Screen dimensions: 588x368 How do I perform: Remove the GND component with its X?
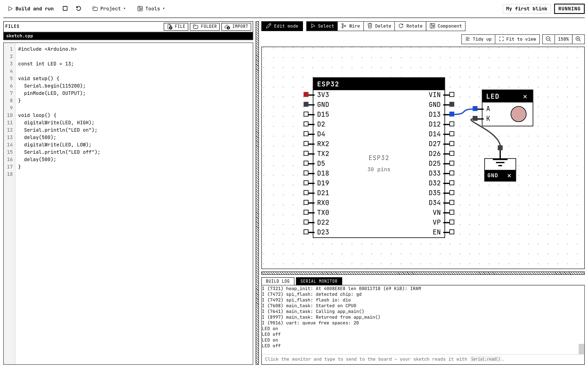pyautogui.click(x=509, y=176)
